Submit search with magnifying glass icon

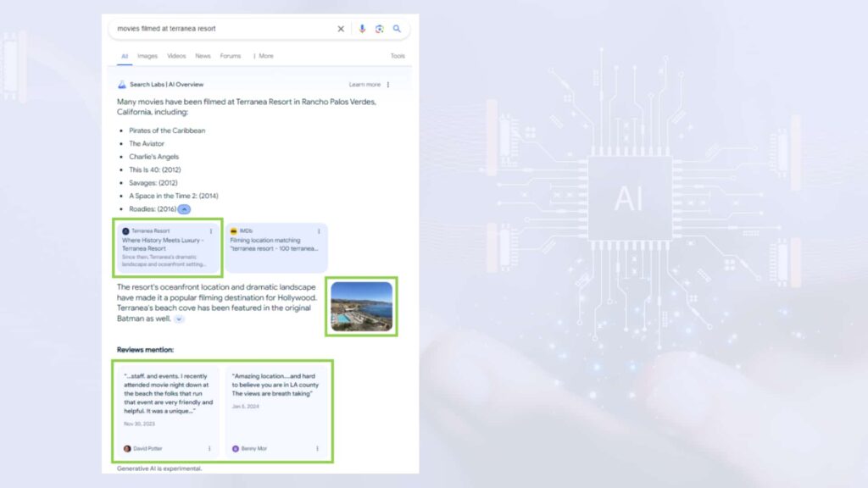tap(397, 29)
